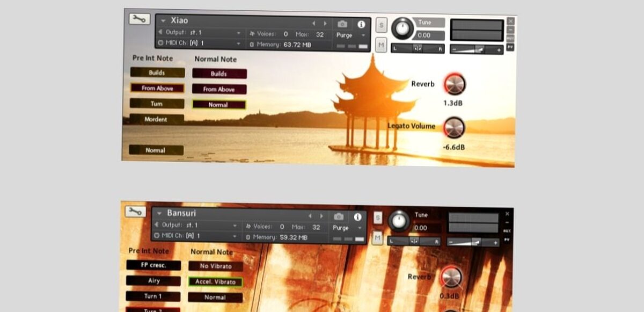Solo the Bansuri instrument
The height and width of the screenshot is (312, 644).
tap(377, 217)
